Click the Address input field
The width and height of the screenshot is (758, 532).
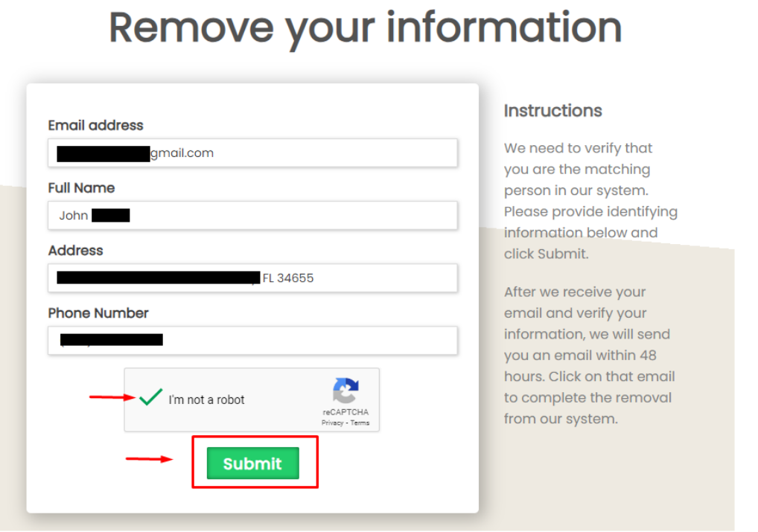(253, 278)
